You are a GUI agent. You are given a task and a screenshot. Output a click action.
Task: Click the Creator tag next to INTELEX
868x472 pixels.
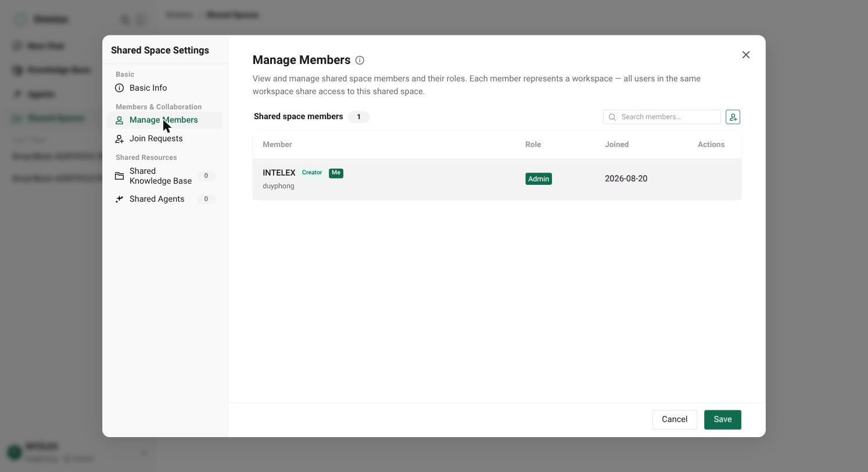point(312,173)
